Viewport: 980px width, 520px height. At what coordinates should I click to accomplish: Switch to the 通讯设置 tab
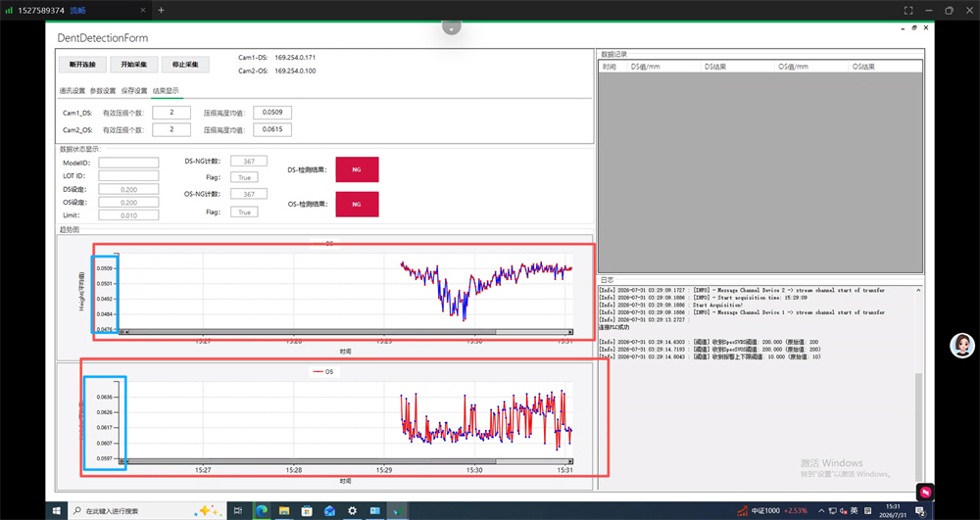click(72, 90)
